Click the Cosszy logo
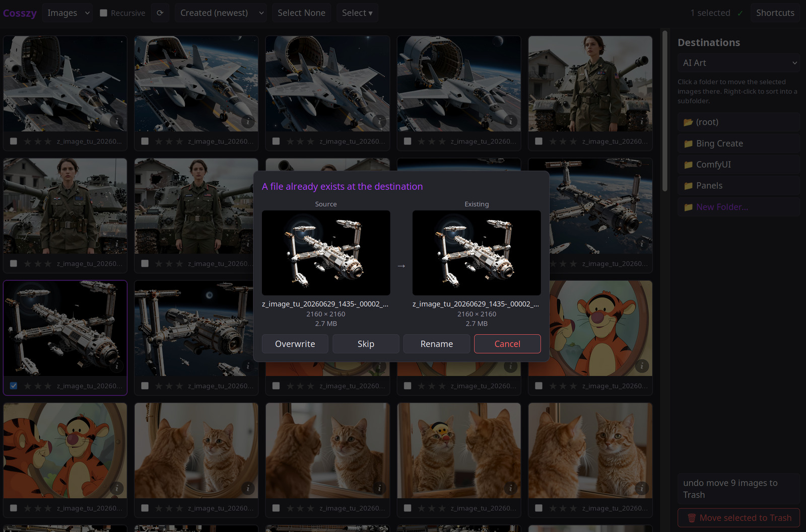Image resolution: width=806 pixels, height=532 pixels. pyautogui.click(x=20, y=13)
